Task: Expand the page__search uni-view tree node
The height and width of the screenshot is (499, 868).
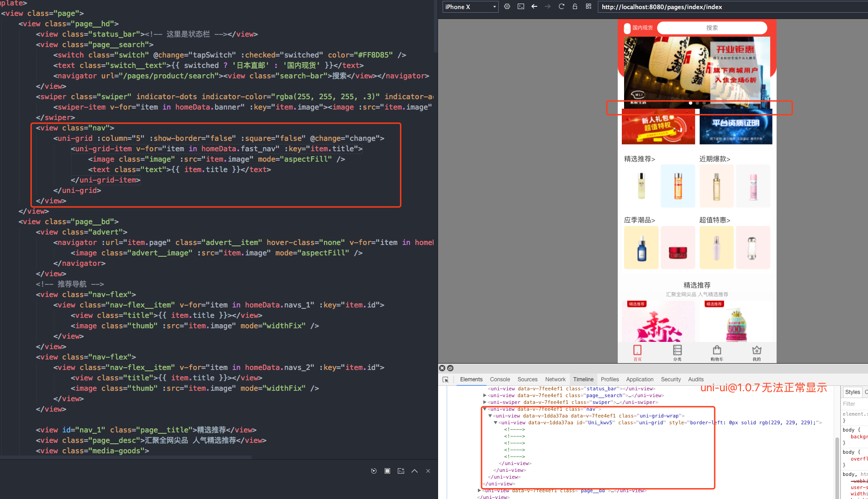Action: click(484, 395)
